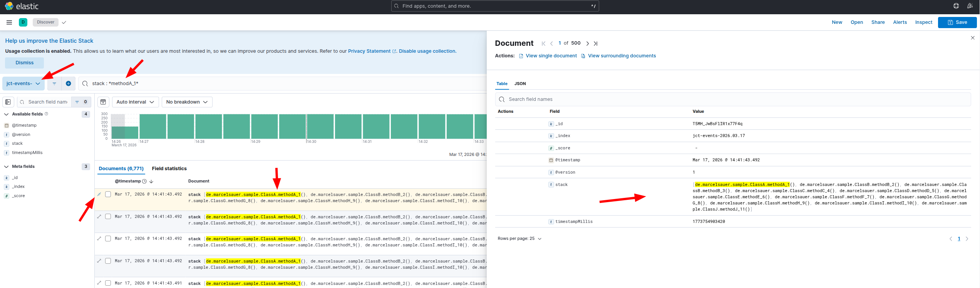Click Open in the top menu
This screenshot has height=288, width=980.
click(857, 22)
